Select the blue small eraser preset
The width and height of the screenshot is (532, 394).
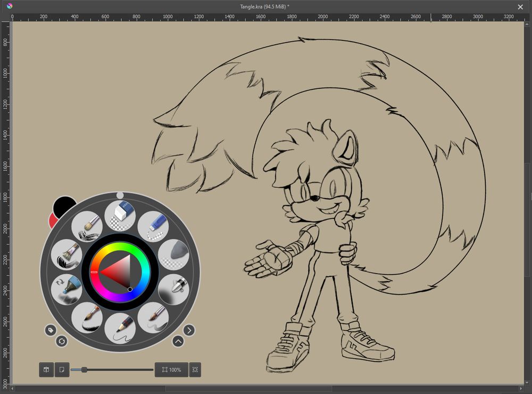point(153,226)
